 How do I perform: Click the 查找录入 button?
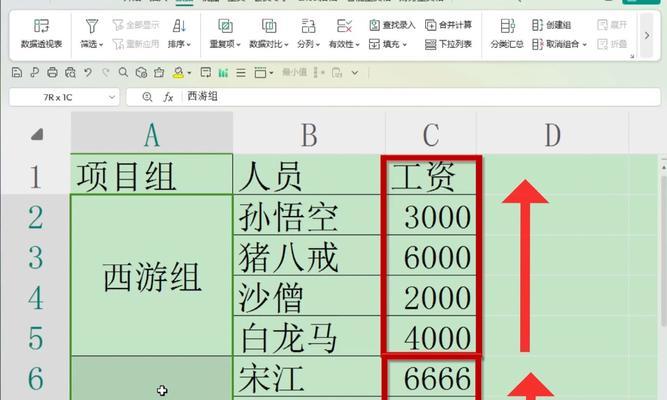tap(392, 25)
